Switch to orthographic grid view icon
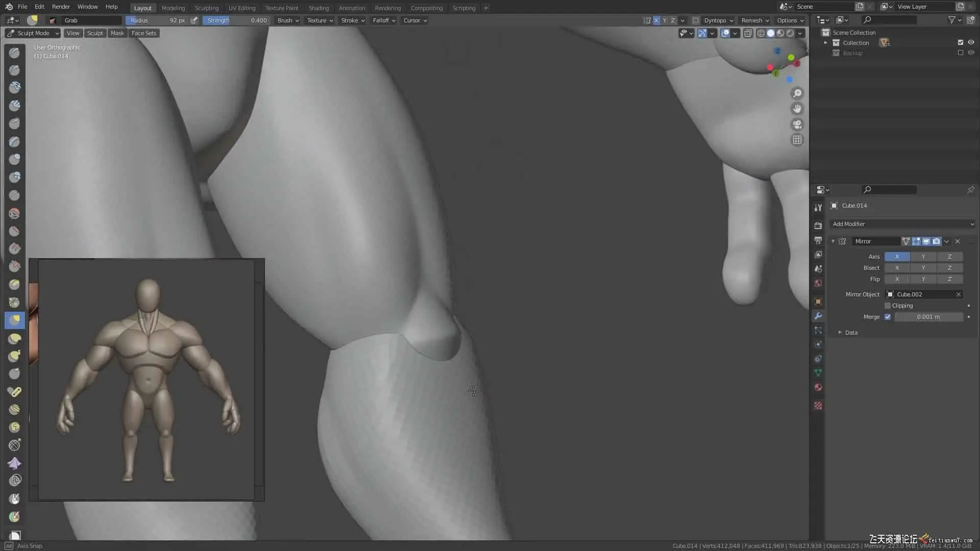Image resolution: width=980 pixels, height=551 pixels. pos(797,140)
